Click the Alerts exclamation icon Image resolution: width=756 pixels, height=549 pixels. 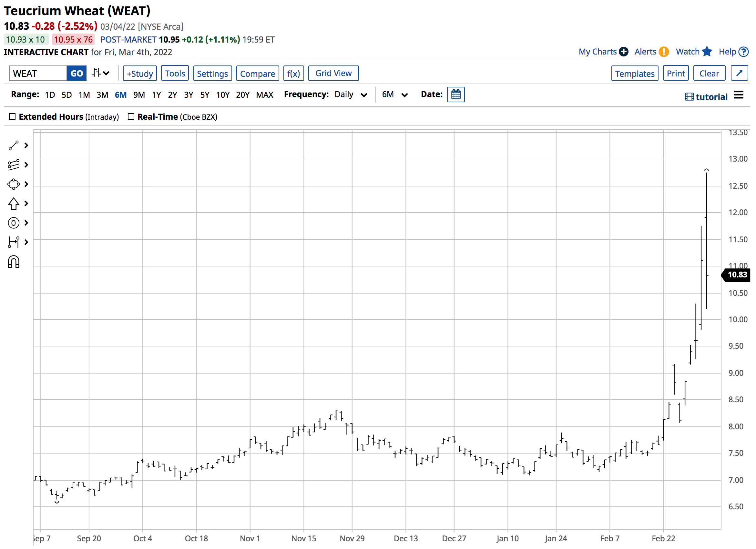click(x=664, y=52)
